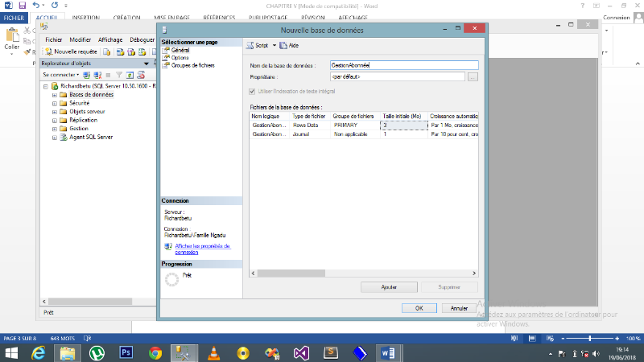Click the database engine query icon

(107, 51)
